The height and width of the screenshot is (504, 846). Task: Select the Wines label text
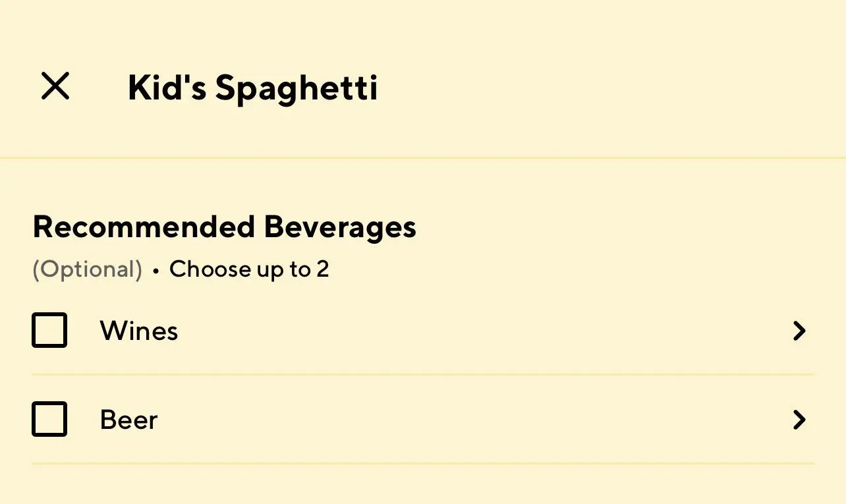(x=139, y=331)
